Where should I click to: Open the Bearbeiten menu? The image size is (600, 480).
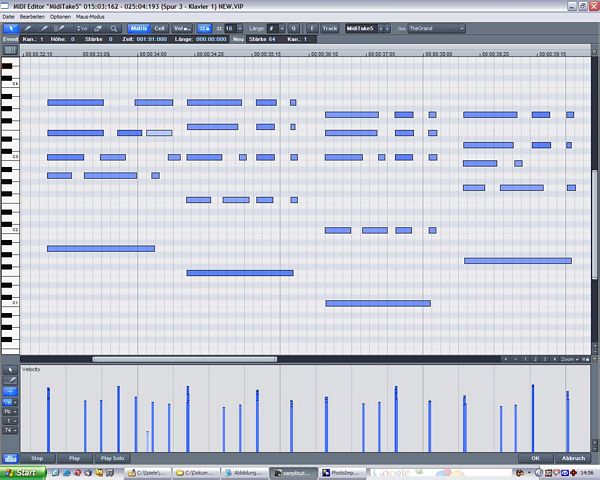[x=32, y=17]
